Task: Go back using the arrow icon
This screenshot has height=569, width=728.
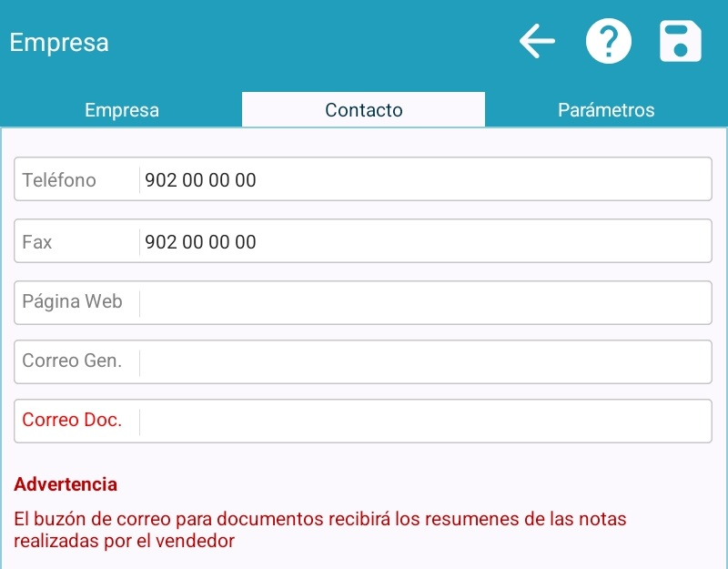Action: click(x=537, y=42)
